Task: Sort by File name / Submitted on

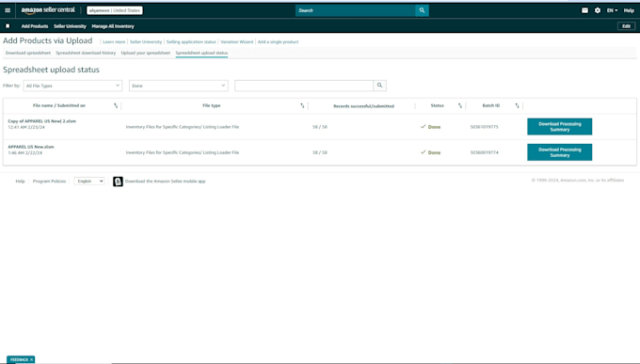Action: [116, 105]
